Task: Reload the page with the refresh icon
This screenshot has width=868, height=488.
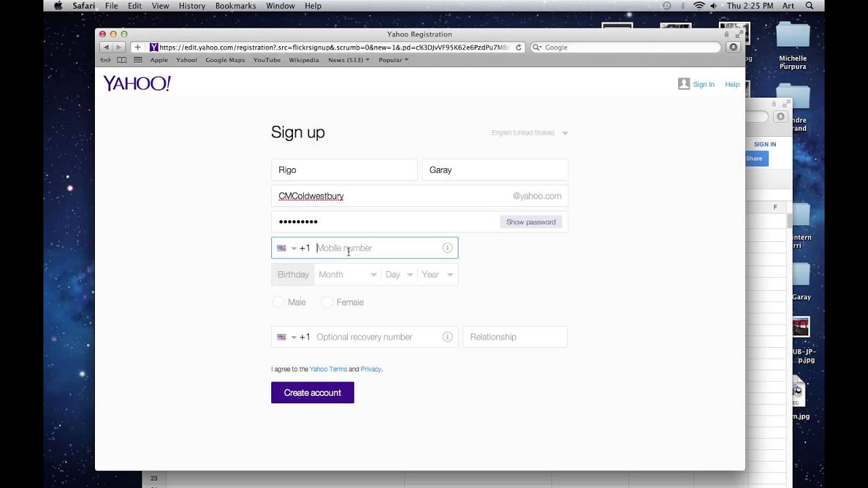Action: pyautogui.click(x=519, y=47)
